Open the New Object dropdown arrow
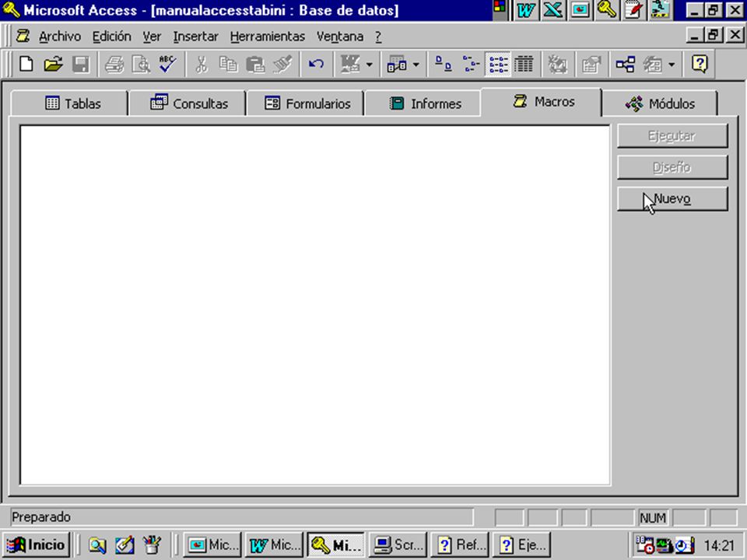The image size is (747, 560). click(672, 65)
